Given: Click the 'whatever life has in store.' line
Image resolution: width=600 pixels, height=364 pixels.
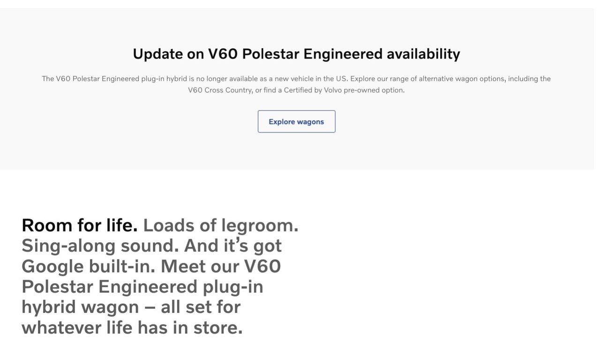Looking at the screenshot, I should pyautogui.click(x=132, y=327).
